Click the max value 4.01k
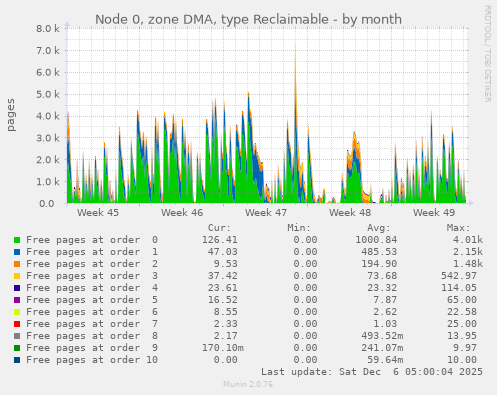The height and width of the screenshot is (395, 497). pyautogui.click(x=468, y=240)
